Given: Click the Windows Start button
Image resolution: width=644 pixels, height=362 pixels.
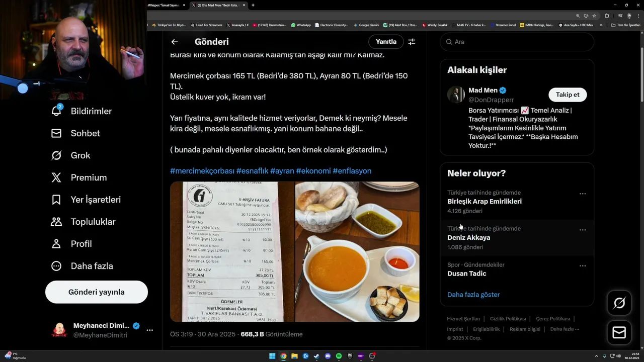Looking at the screenshot, I should tap(272, 356).
